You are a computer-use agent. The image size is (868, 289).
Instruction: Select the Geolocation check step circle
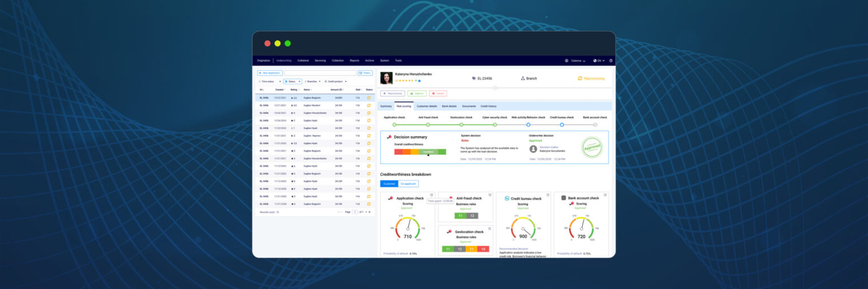(461, 124)
